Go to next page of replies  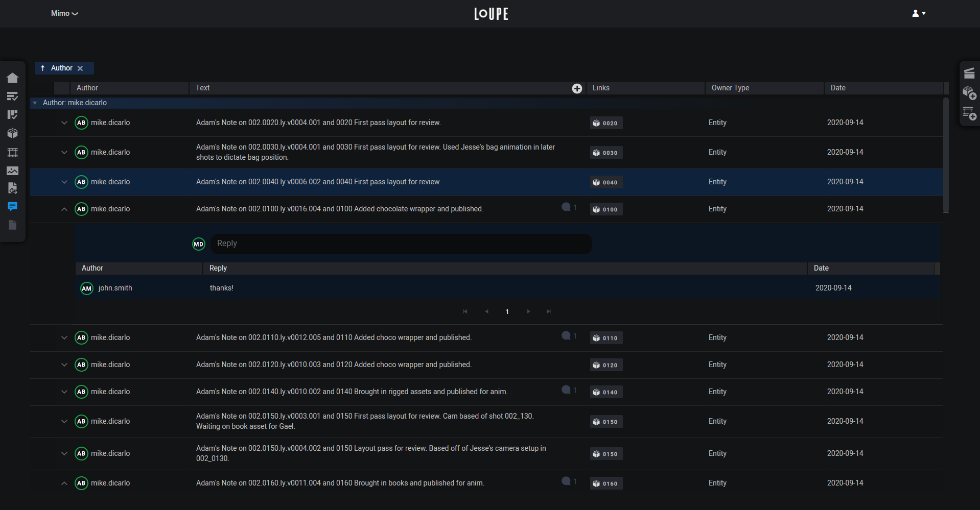528,311
